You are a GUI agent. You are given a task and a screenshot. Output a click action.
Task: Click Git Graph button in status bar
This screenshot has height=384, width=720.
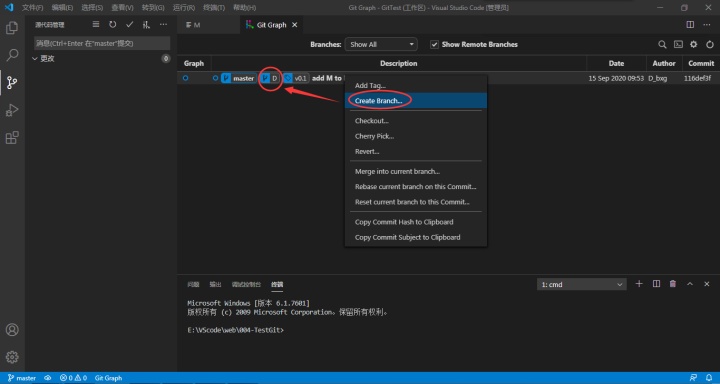[x=108, y=378]
